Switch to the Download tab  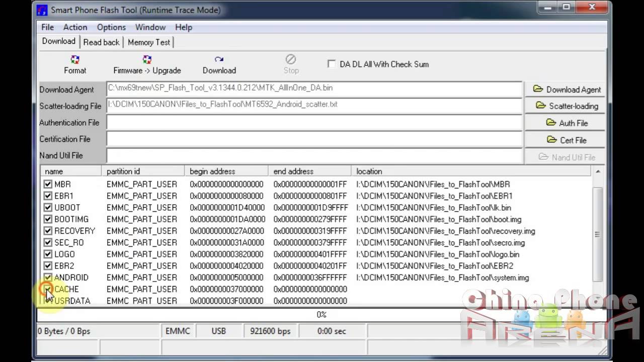[59, 41]
